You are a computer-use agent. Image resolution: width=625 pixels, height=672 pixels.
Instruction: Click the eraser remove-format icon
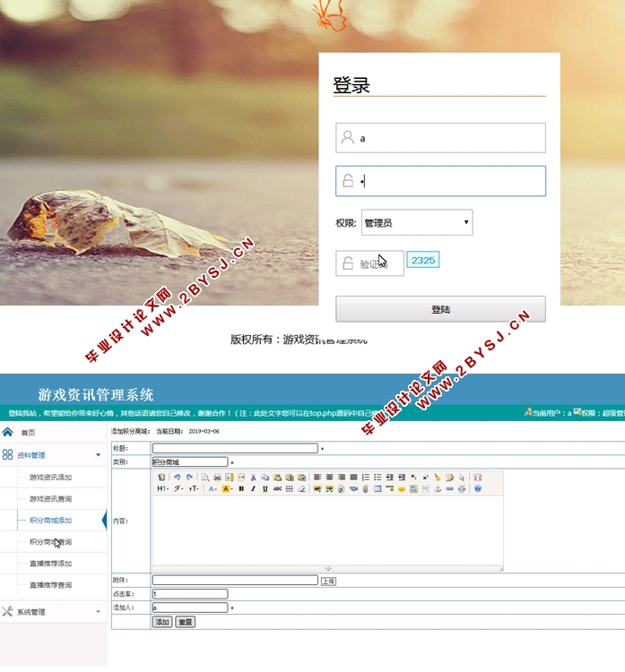(x=301, y=488)
